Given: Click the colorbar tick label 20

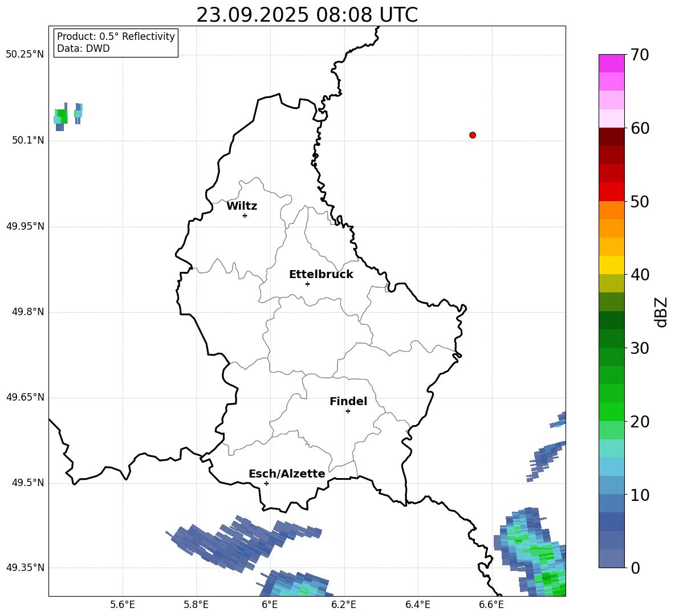Looking at the screenshot, I should click(640, 422).
